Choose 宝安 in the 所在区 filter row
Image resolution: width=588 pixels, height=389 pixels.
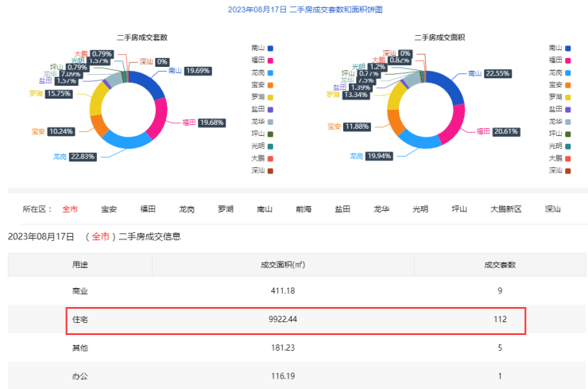coord(109,209)
